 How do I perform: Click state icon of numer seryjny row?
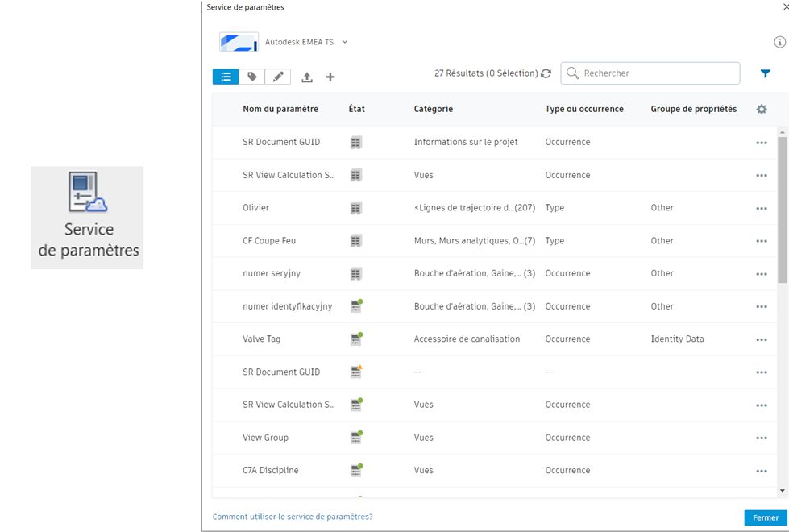coord(355,274)
